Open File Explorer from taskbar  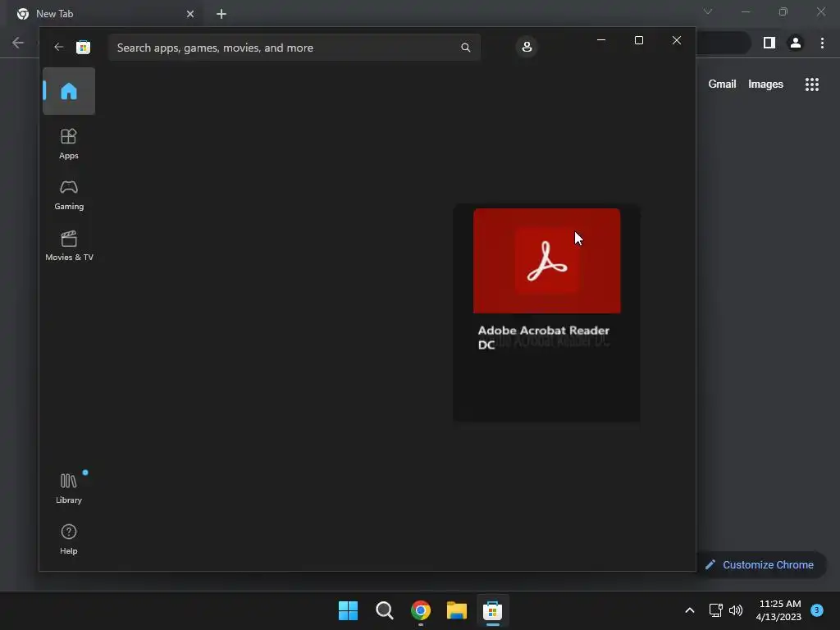coord(456,610)
